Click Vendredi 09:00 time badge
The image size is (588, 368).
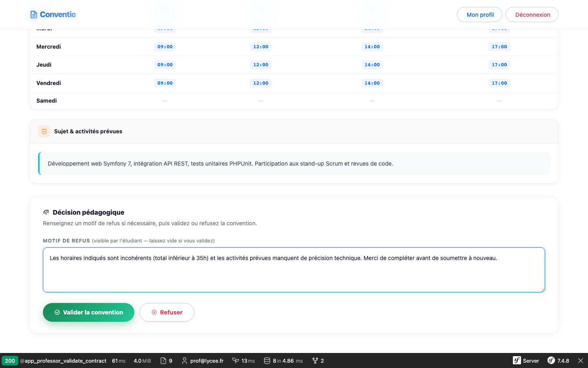point(165,83)
